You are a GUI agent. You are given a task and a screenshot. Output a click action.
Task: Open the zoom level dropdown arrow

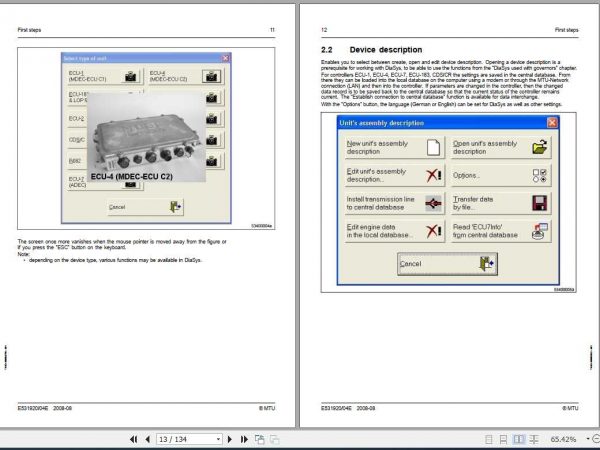pyautogui.click(x=587, y=439)
